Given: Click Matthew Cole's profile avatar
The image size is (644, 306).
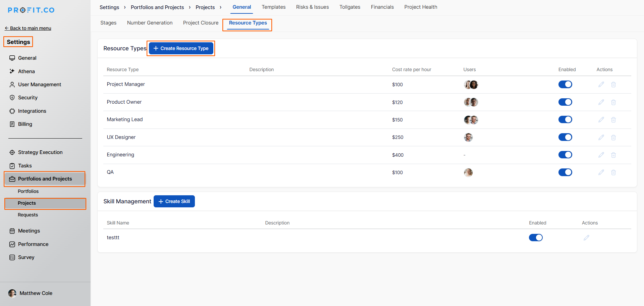Looking at the screenshot, I should point(12,293).
